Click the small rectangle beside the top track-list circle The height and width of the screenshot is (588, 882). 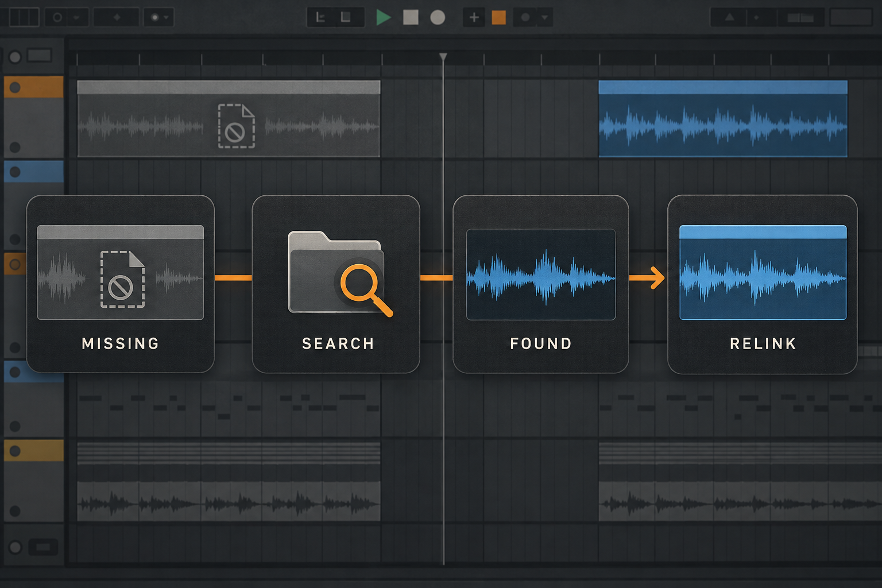pos(39,56)
